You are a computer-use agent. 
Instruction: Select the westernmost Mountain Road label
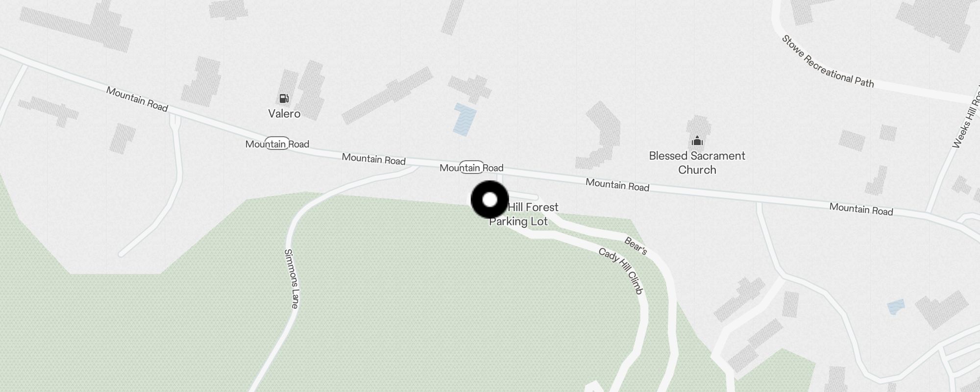point(137,99)
